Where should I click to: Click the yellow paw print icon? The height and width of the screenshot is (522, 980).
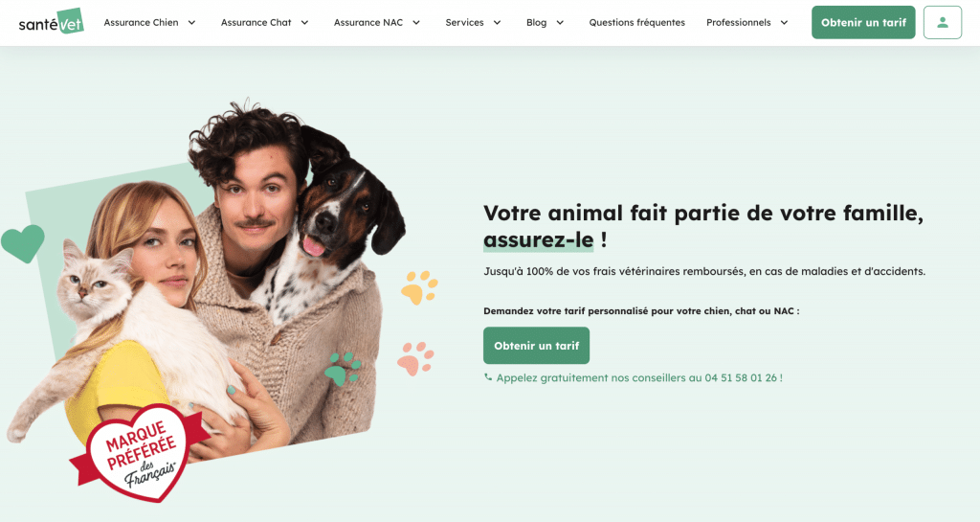point(419,287)
